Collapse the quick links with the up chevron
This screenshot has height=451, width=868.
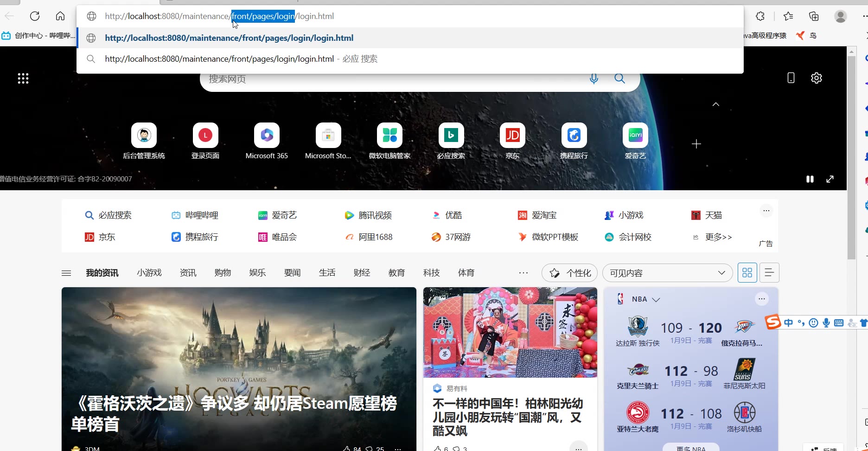tap(716, 104)
